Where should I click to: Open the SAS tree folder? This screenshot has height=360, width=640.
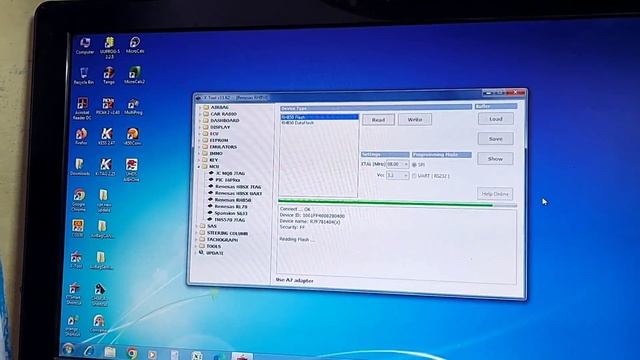(208, 226)
